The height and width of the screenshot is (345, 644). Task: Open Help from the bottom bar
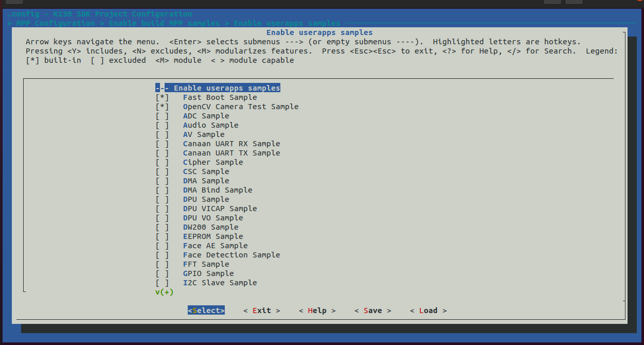(x=317, y=310)
